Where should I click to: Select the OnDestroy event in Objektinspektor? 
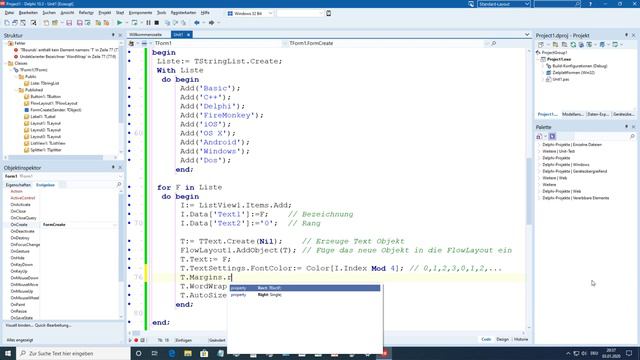coord(20,238)
